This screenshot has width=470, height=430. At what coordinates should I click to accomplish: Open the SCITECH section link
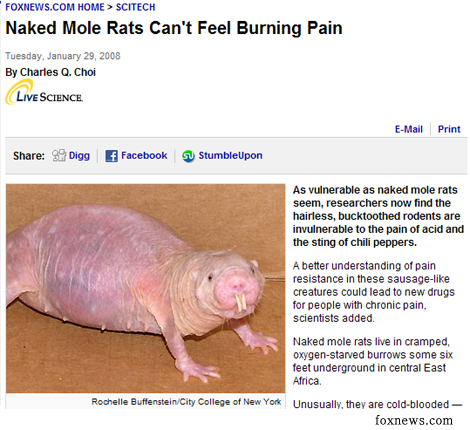(x=135, y=7)
